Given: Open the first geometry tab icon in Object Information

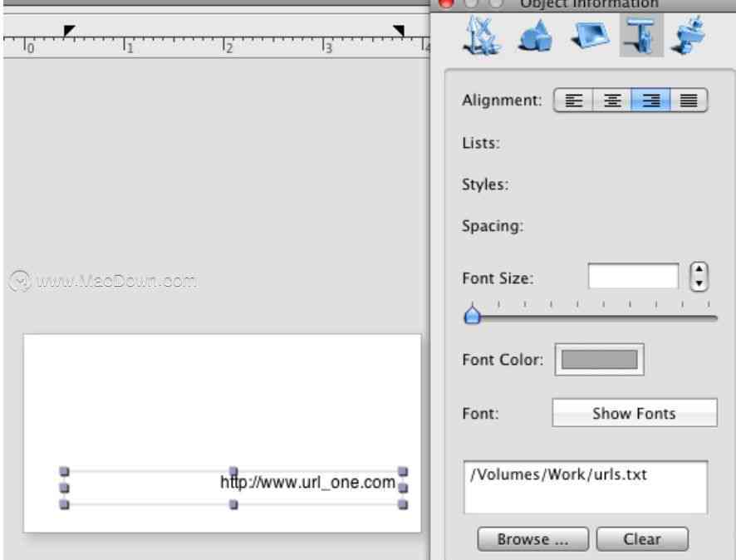Looking at the screenshot, I should pyautogui.click(x=482, y=35).
